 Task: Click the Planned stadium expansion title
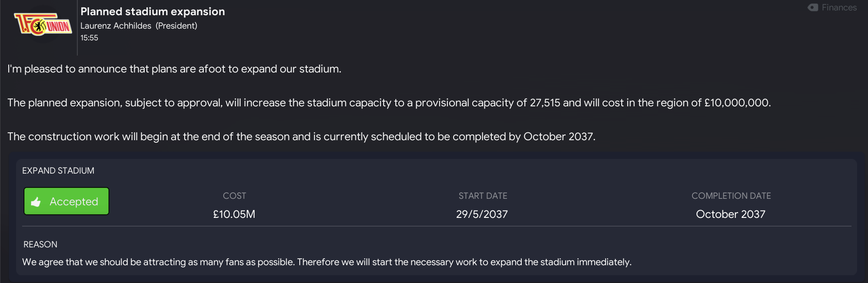pos(152,12)
